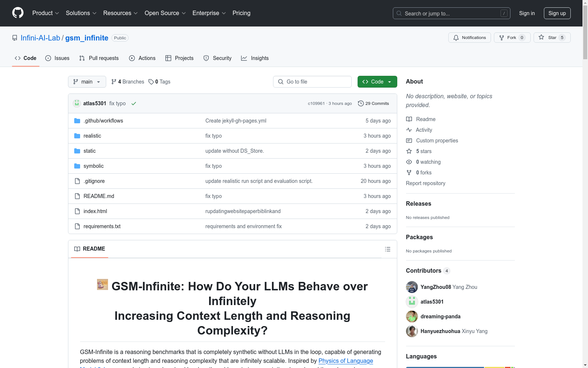Switch to the Issues tab

point(57,58)
